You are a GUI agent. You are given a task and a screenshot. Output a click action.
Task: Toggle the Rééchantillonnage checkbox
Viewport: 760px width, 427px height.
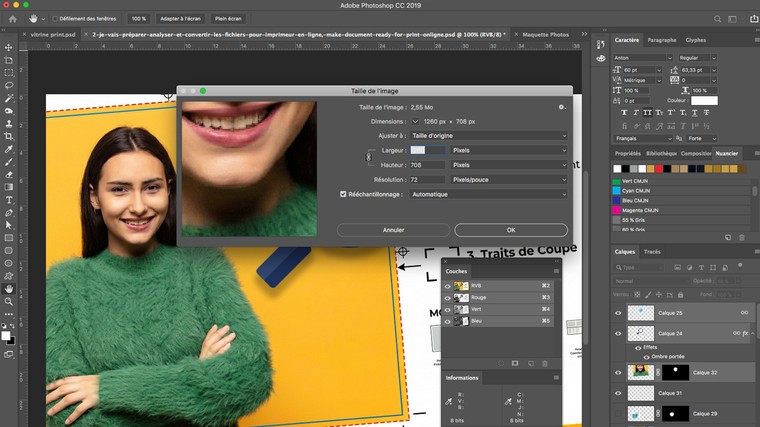pyautogui.click(x=345, y=194)
